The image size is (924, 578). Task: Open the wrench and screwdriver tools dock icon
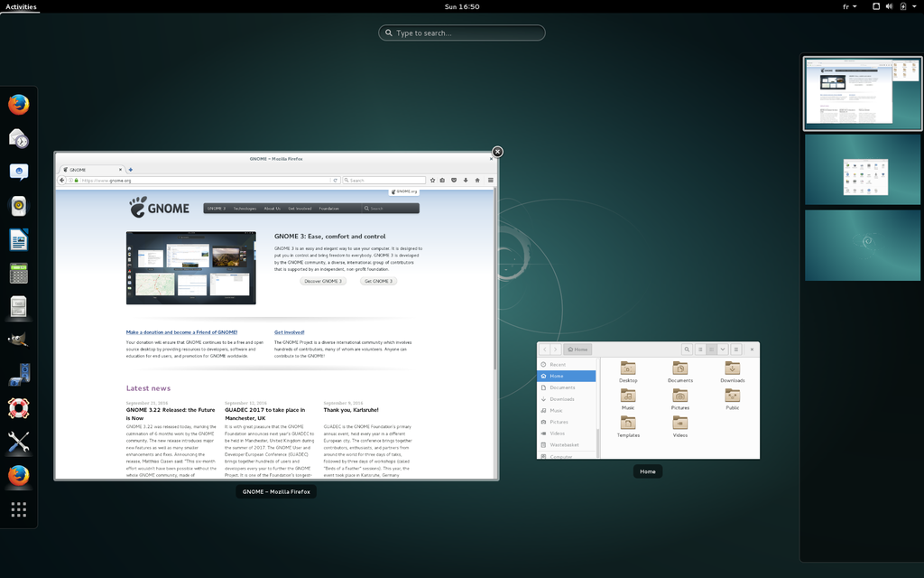tap(19, 442)
